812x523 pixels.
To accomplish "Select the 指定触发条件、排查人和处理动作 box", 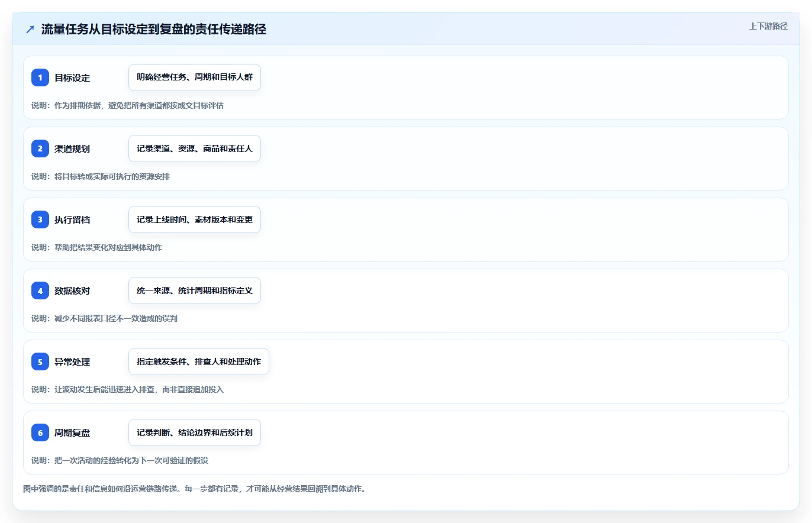I will click(x=199, y=361).
